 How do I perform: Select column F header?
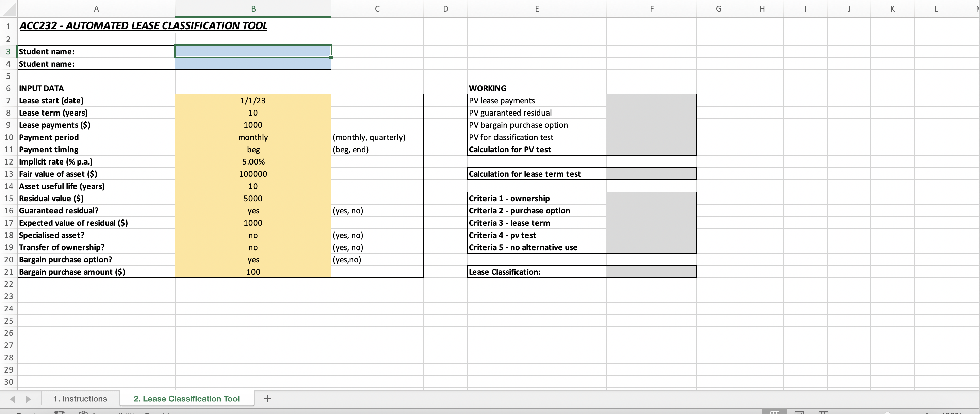(x=651, y=9)
